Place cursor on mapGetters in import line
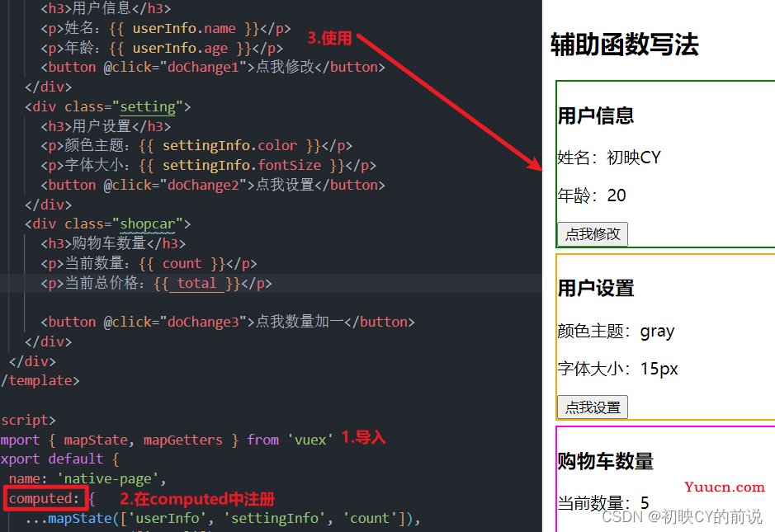This screenshot has width=775, height=532. point(183,440)
